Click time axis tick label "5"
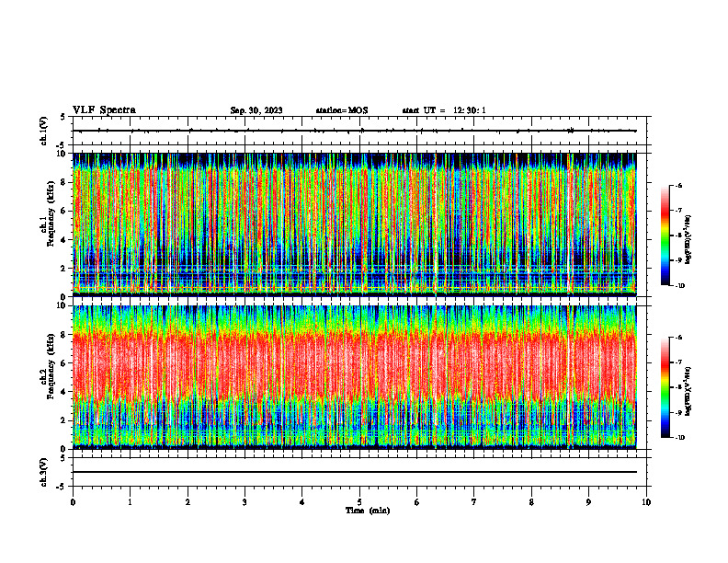 coord(359,502)
